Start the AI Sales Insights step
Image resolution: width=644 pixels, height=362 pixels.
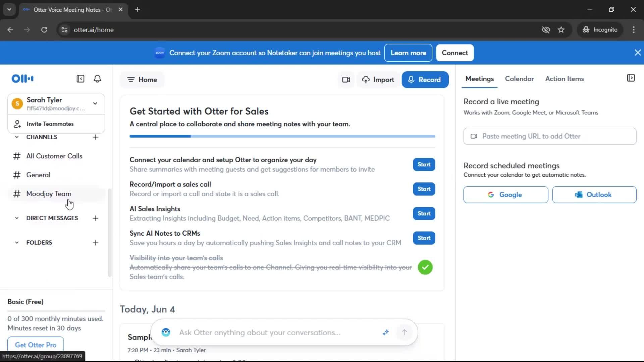[x=424, y=214]
